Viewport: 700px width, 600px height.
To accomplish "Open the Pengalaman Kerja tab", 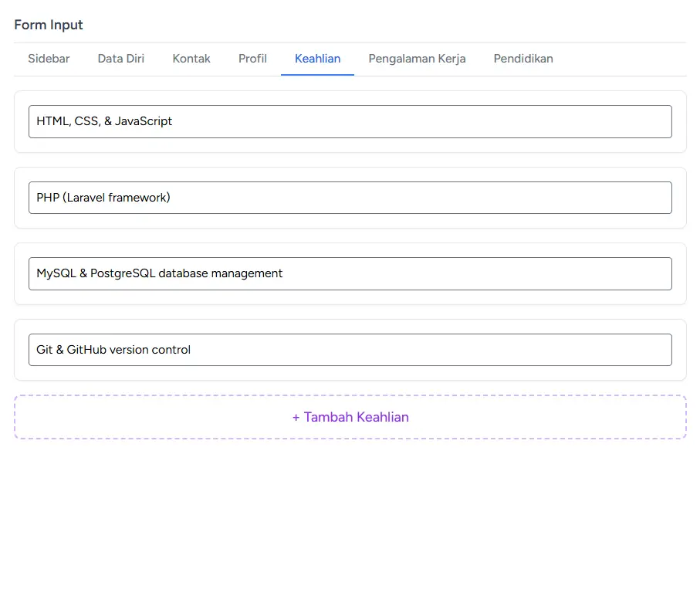I will coord(417,59).
